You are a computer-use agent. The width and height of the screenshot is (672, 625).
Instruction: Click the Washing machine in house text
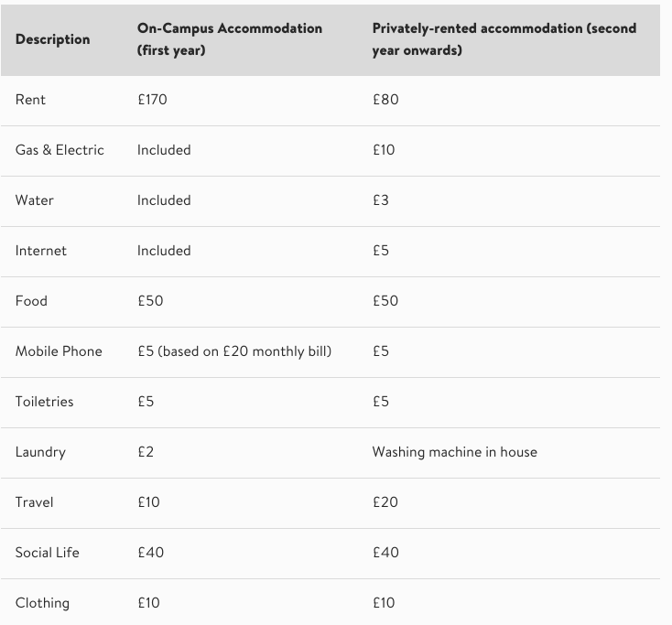tap(454, 452)
